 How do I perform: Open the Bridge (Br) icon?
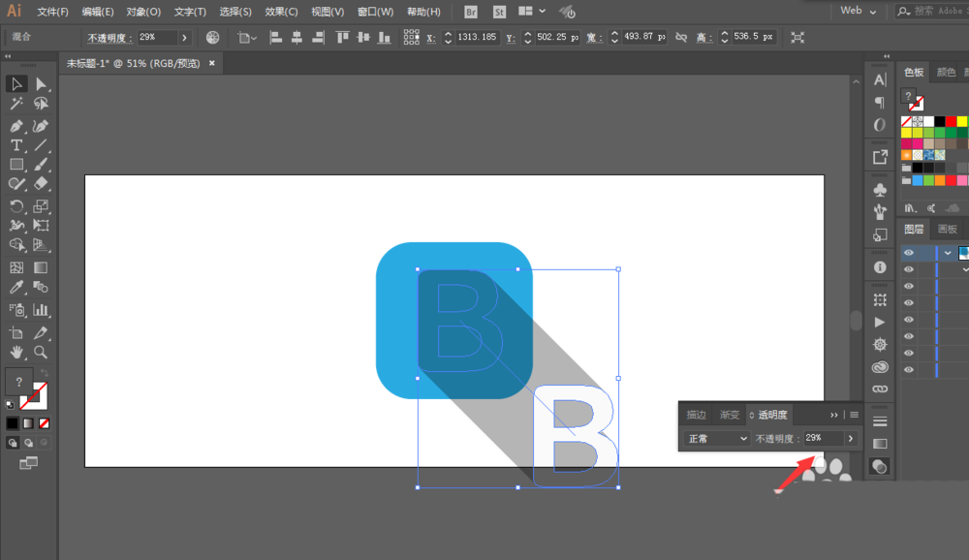click(471, 12)
